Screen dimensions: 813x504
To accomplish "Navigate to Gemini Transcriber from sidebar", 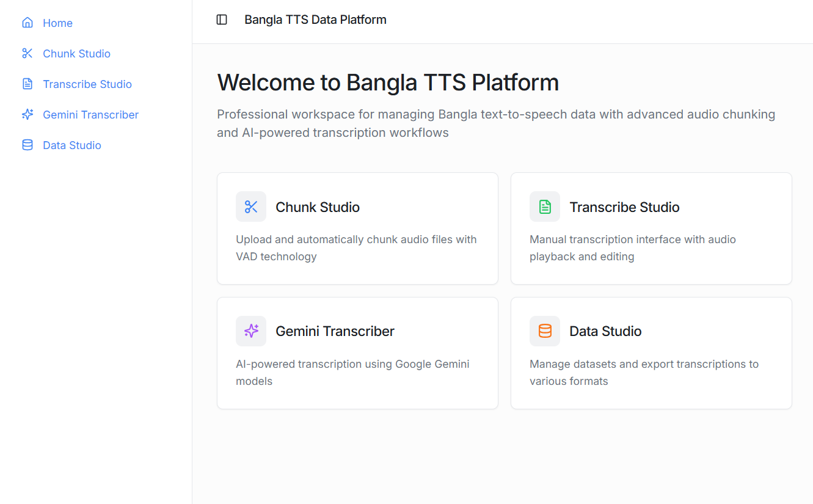I will pos(90,115).
